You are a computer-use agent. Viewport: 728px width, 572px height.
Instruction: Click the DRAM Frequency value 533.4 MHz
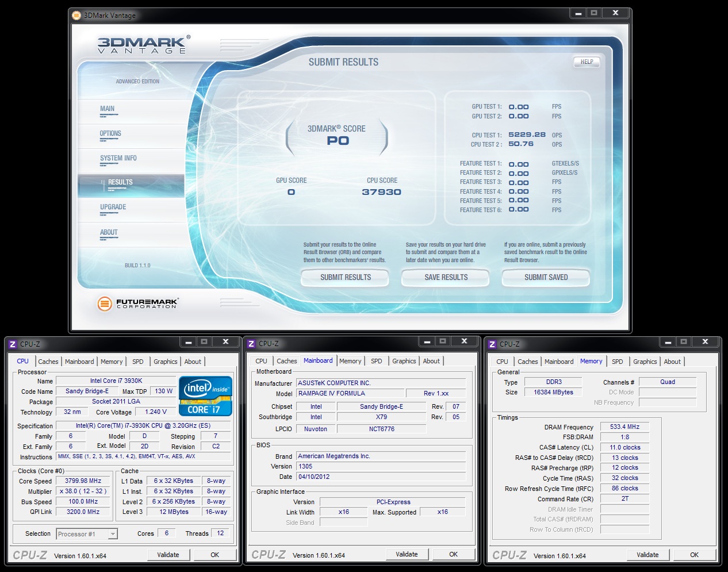pyautogui.click(x=624, y=427)
